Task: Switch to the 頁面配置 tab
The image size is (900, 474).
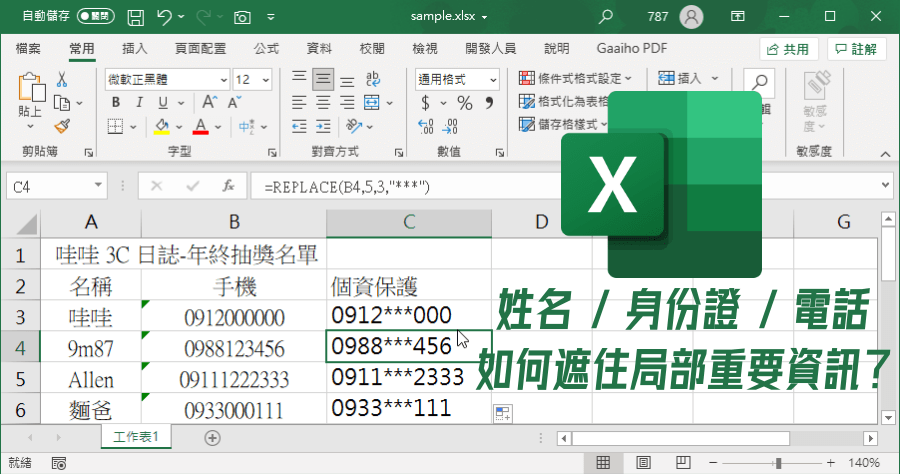Action: tap(200, 49)
